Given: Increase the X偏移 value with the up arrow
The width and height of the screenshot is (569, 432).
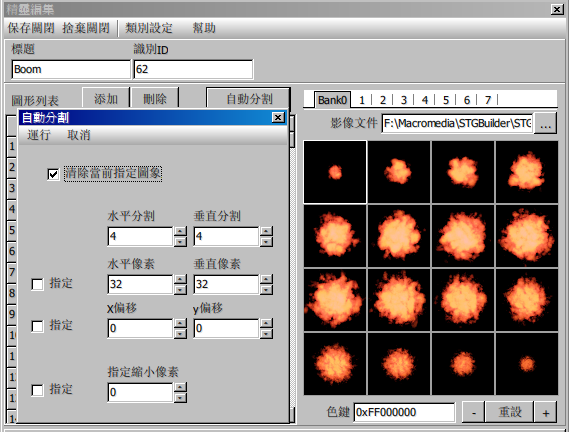Looking at the screenshot, I should click(x=180, y=323).
